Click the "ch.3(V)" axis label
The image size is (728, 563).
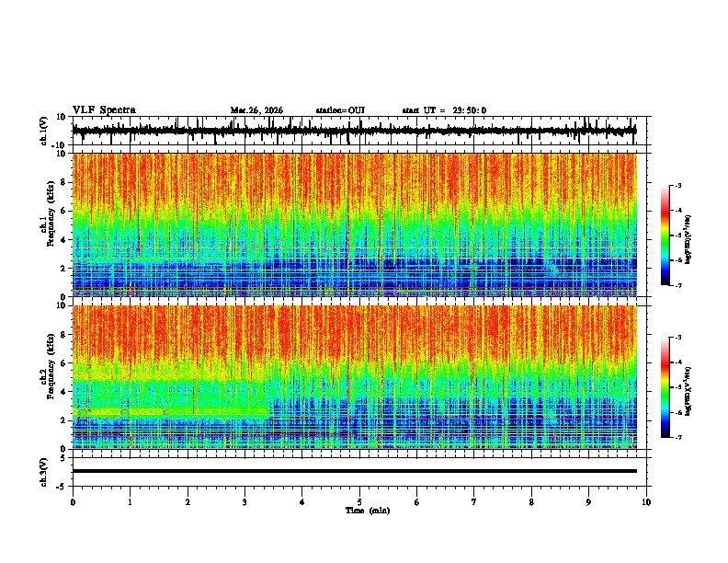click(x=44, y=472)
